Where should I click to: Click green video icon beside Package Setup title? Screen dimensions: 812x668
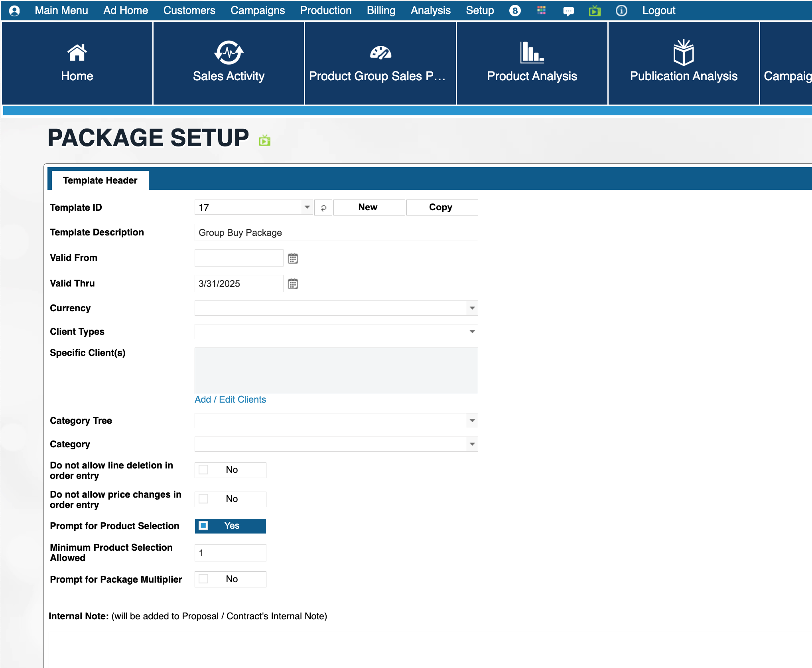265,140
